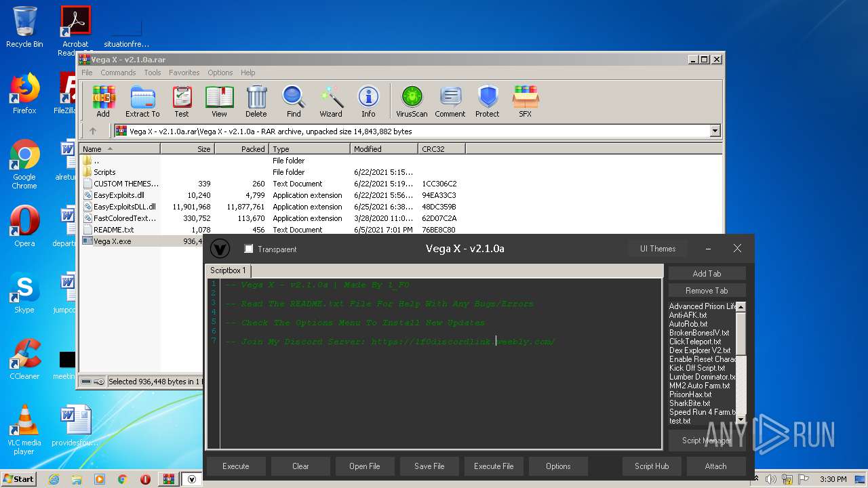Click WinRAR taskbar button
The height and width of the screenshot is (488, 868).
pos(168,479)
